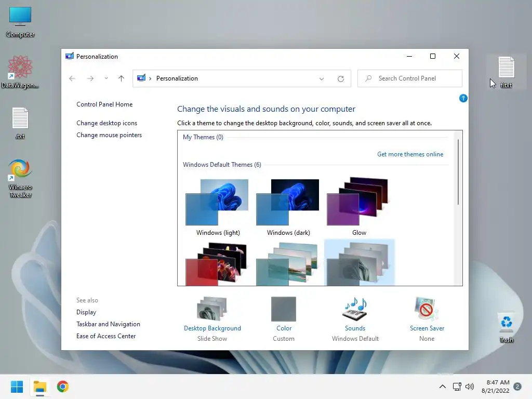Open recent locations dropdown arrow
The height and width of the screenshot is (399, 532).
(x=106, y=78)
